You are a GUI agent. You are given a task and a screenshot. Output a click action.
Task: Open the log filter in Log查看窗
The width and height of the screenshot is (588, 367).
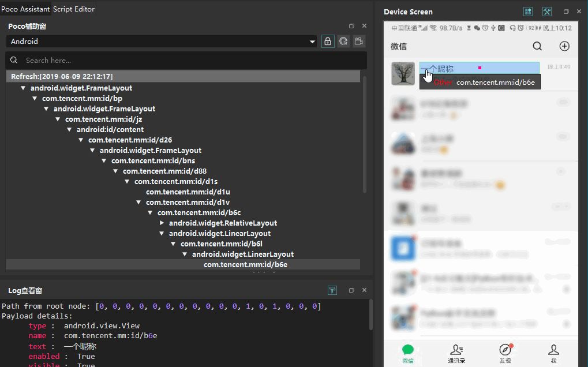point(332,290)
